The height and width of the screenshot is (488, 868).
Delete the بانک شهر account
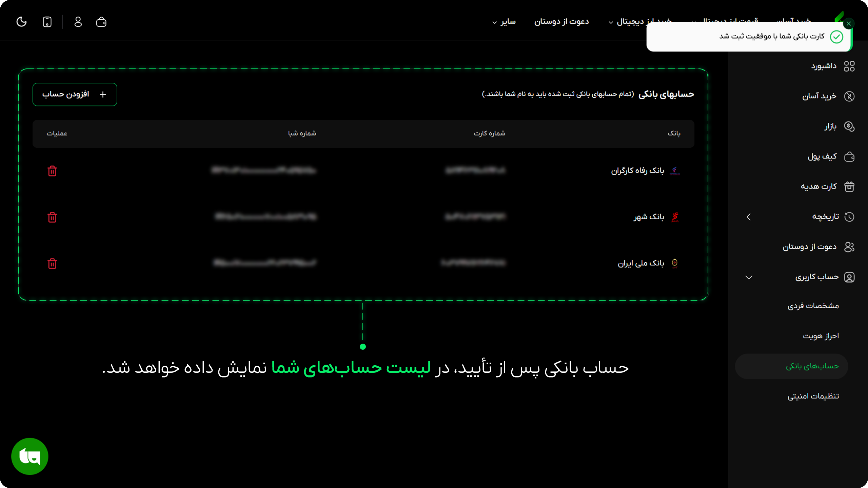click(x=52, y=217)
